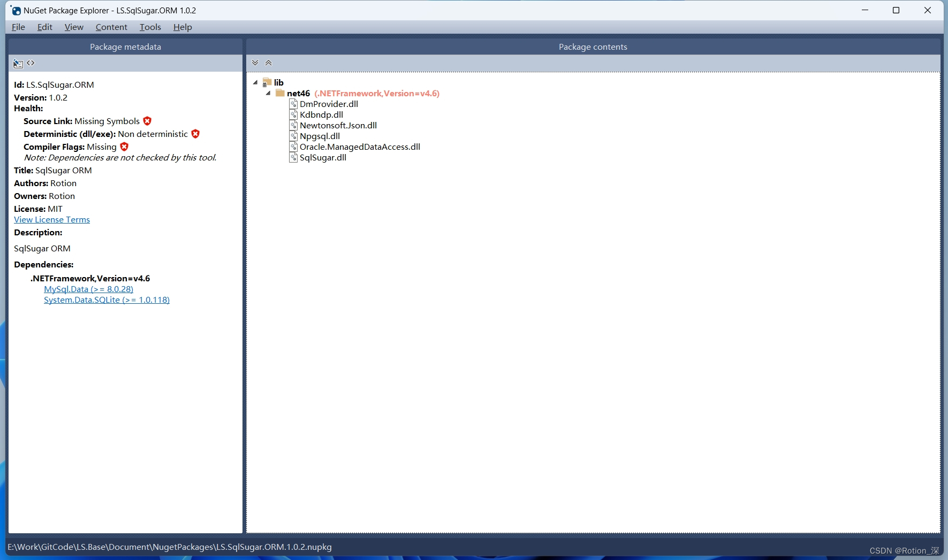The image size is (948, 560).
Task: Select the Newtonsoft.Json.dll file icon
Action: (293, 125)
